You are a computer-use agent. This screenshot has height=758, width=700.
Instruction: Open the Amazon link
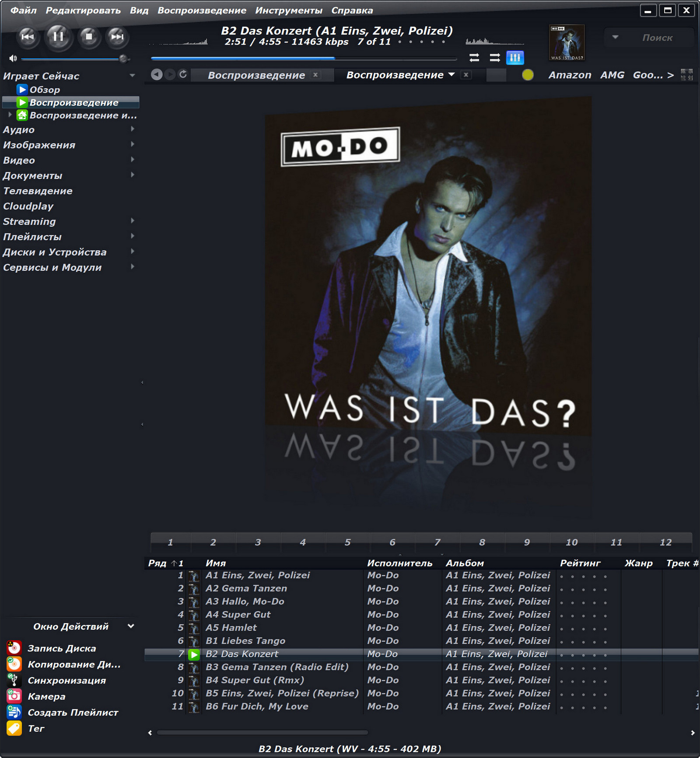570,75
